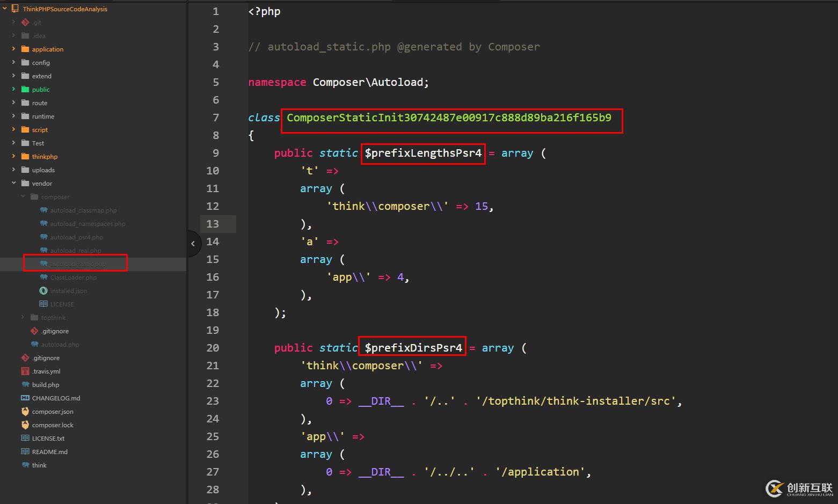Open LICENSE.txt in the project root

pos(48,439)
